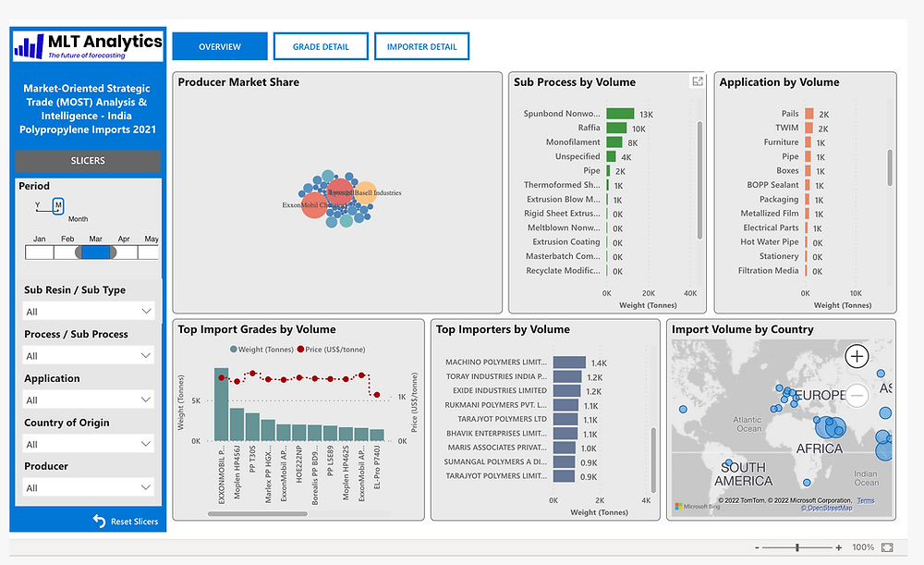The width and height of the screenshot is (924, 565).
Task: Select the TWIM bar in Application chart
Action: pos(809,128)
